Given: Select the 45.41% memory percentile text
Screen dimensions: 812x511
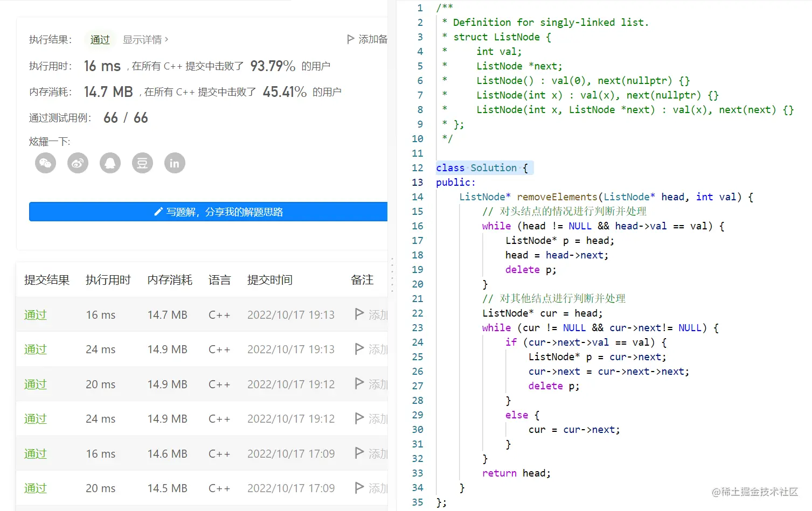Looking at the screenshot, I should (284, 92).
